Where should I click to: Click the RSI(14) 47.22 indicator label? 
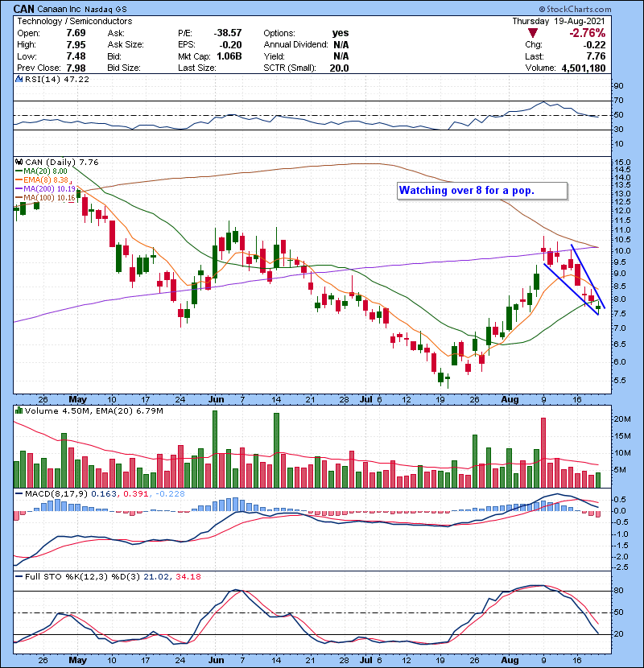pyautogui.click(x=57, y=79)
